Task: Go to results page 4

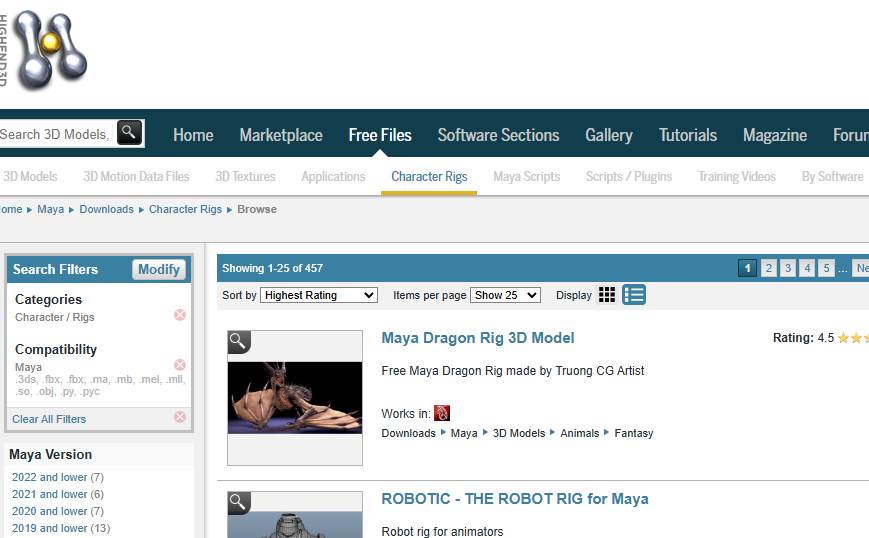Action: pos(807,269)
